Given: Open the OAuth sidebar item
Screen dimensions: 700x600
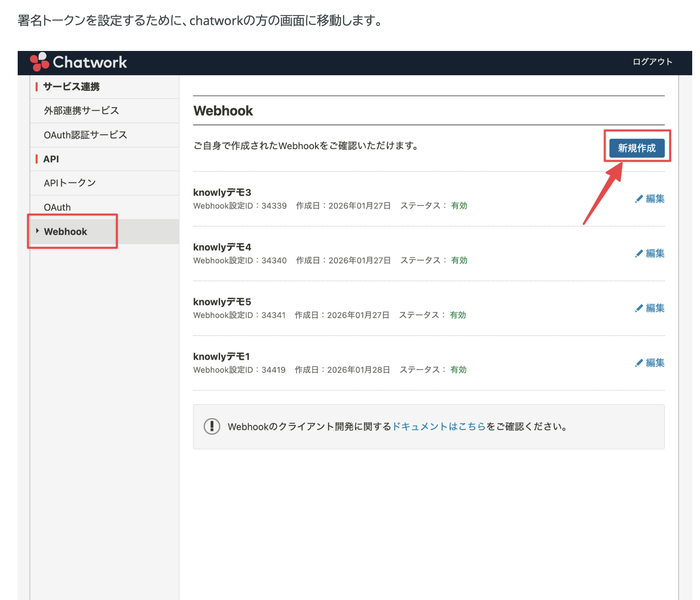Looking at the screenshot, I should (x=57, y=207).
